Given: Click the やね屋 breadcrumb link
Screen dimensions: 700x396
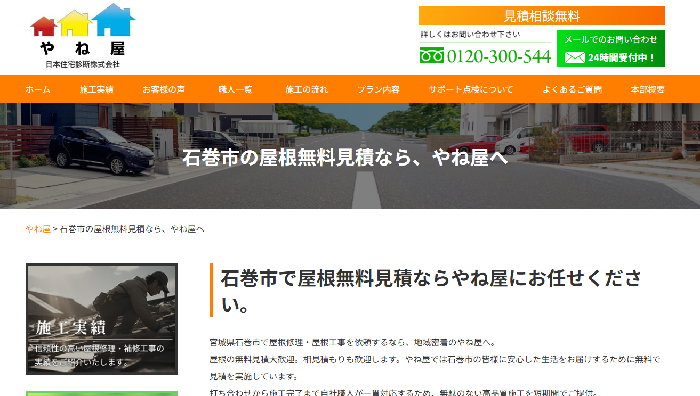Looking at the screenshot, I should click(38, 229).
